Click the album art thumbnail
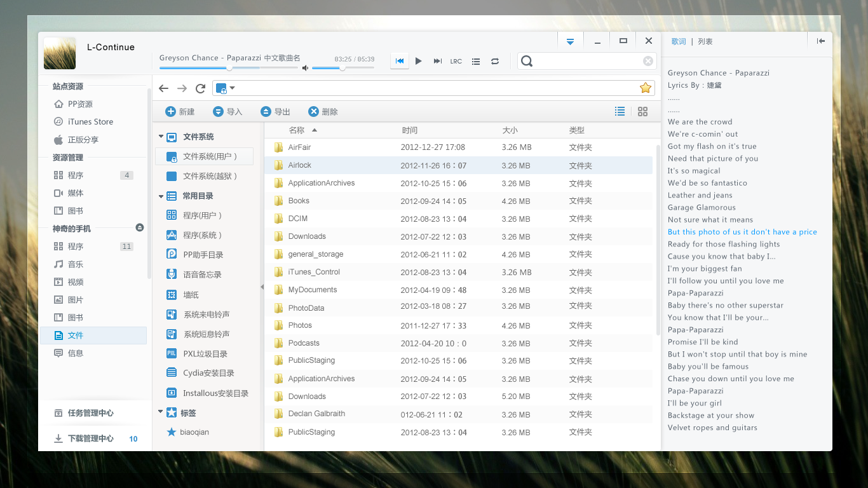Screen dimensions: 868x488 pyautogui.click(x=60, y=53)
